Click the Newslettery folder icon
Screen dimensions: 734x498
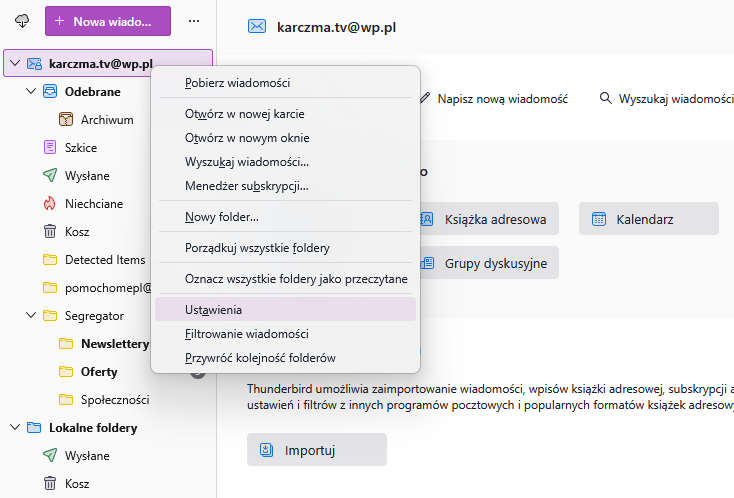click(x=66, y=344)
